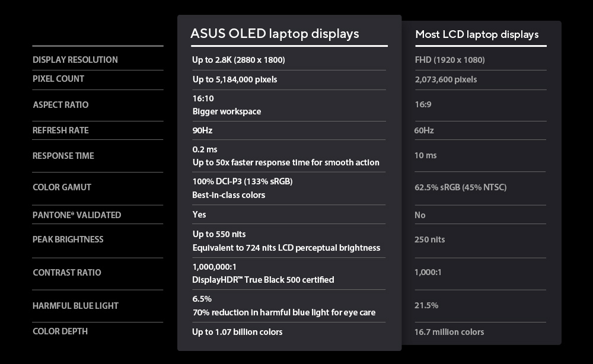Screen dimensions: 593x364
Task: Select the RESPONSE TIME row label
Action: pos(63,156)
